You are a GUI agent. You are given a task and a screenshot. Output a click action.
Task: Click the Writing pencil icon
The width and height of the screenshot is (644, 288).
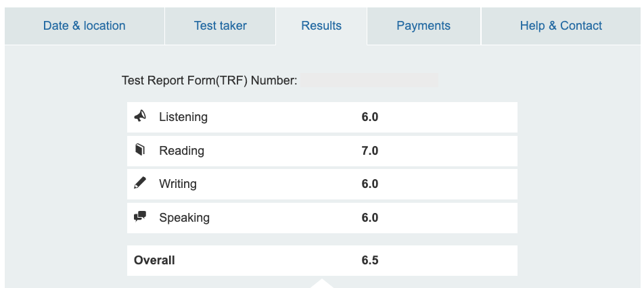pyautogui.click(x=140, y=183)
